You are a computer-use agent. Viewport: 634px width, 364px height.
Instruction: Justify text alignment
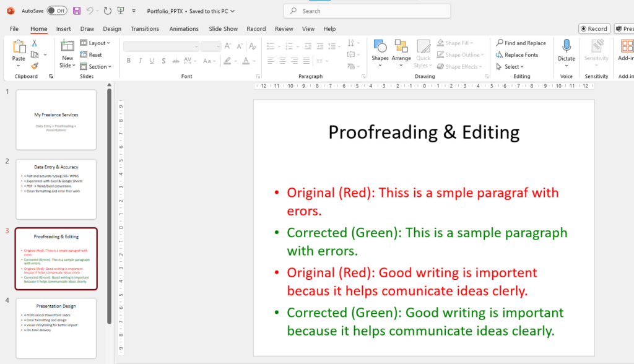point(306,61)
